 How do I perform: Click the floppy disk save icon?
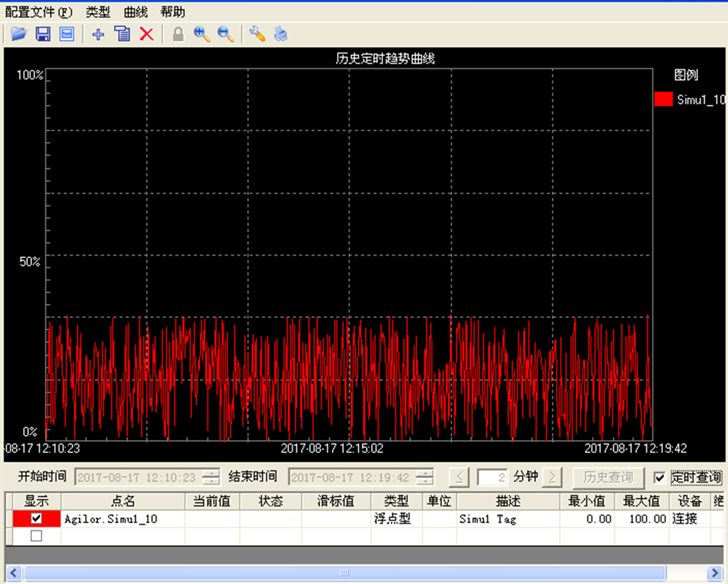(43, 34)
